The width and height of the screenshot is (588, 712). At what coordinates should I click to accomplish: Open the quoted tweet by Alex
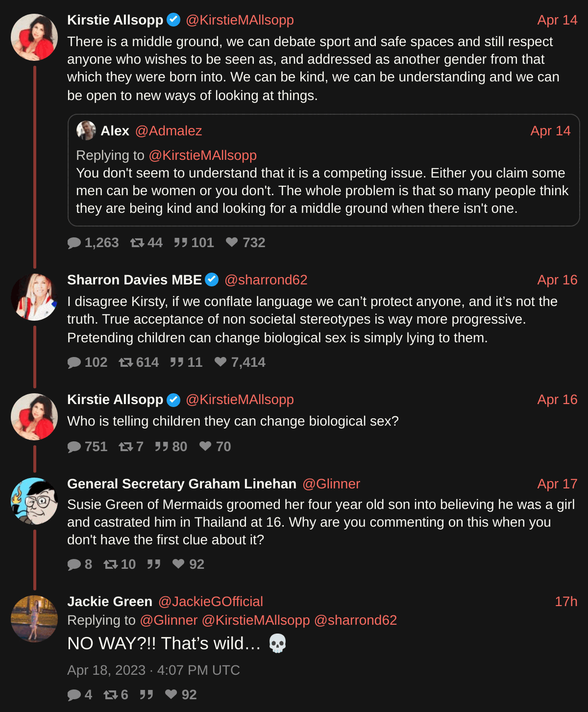point(323,191)
